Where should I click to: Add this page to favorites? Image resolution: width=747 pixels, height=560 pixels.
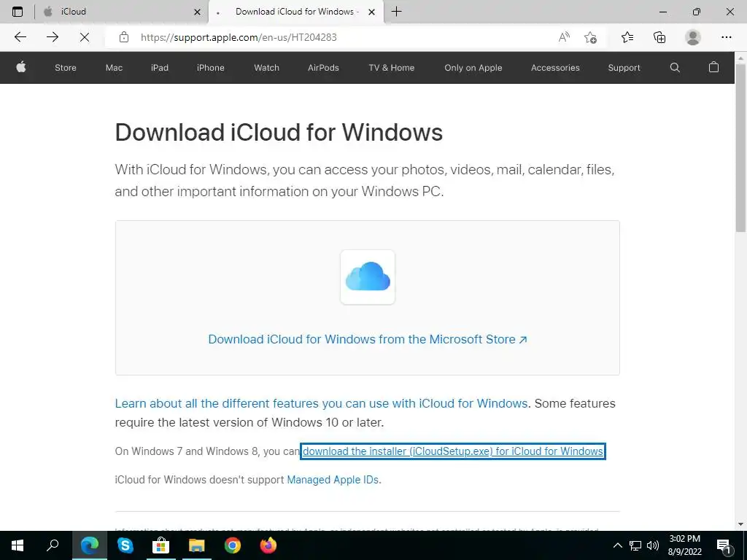tap(590, 37)
